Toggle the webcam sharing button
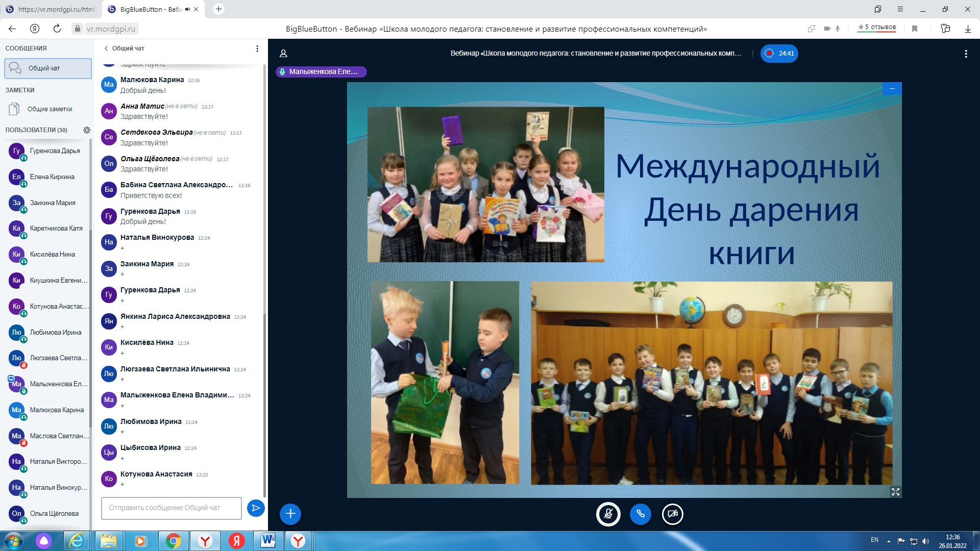This screenshot has width=980, height=551. click(673, 514)
